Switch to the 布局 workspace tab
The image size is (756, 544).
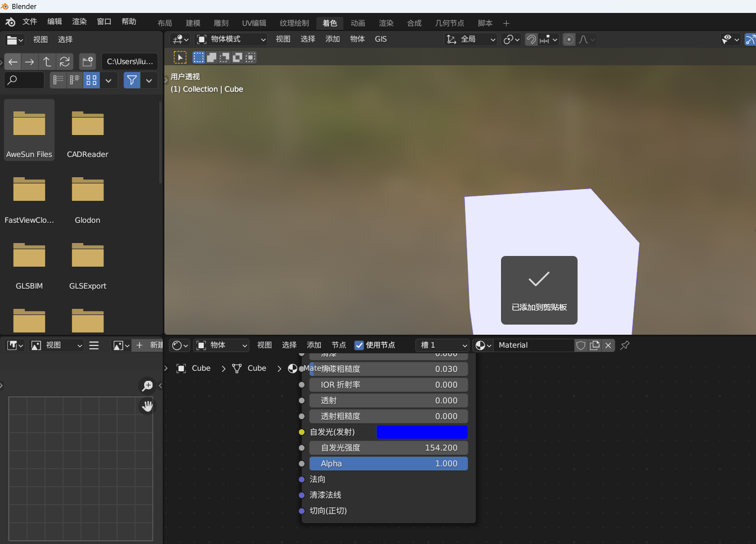165,23
